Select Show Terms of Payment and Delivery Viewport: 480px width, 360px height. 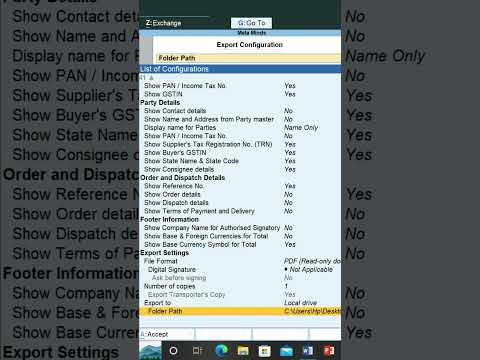tap(199, 211)
